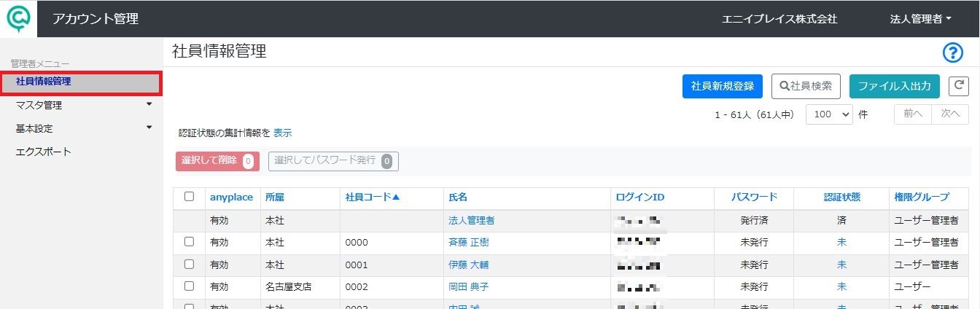Image resolution: width=980 pixels, height=309 pixels.
Task: Expand the マスタ管理 menu arrow
Action: 149,104
